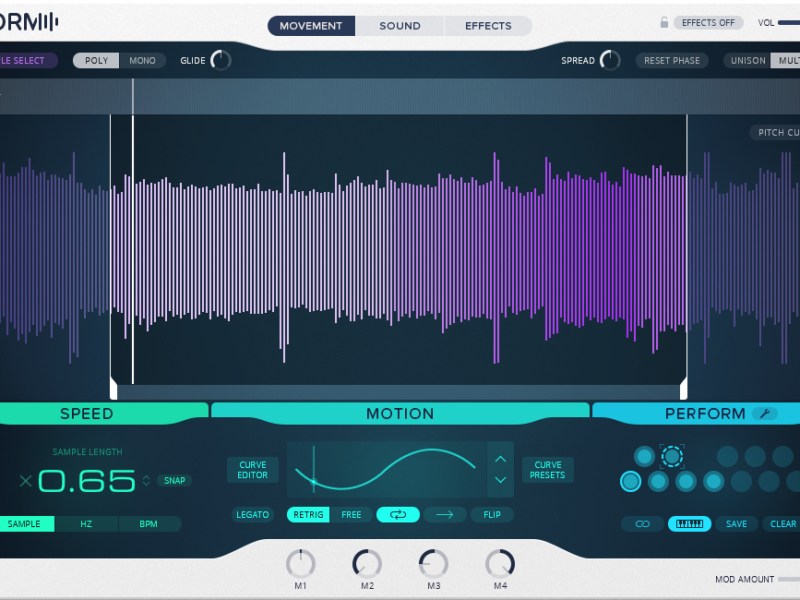Screen dimensions: 800x600
Task: Enable the keyboard icon in Perform
Action: (689, 523)
